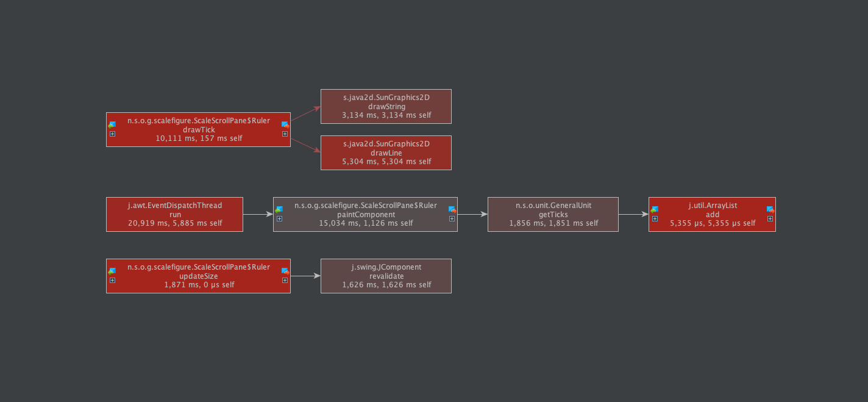Click the outgoing-calls arrow icon on drawTick node
Viewport: 868px width, 402px height.
285,124
